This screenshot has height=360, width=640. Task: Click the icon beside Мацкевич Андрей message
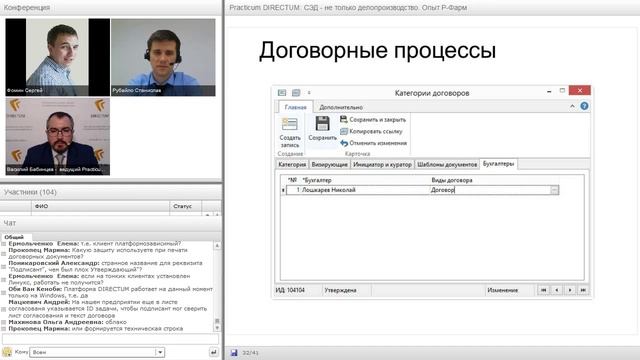4,309
